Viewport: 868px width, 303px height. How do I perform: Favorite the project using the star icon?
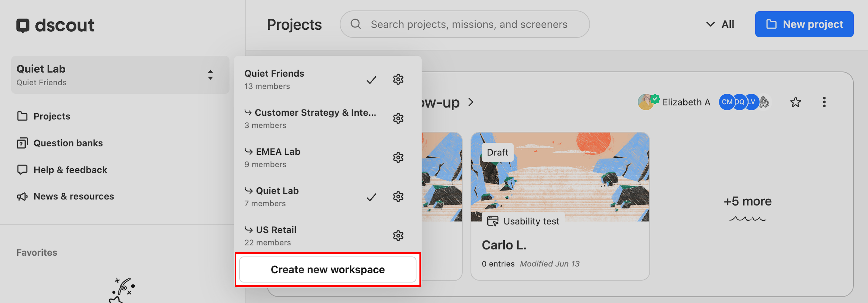796,102
